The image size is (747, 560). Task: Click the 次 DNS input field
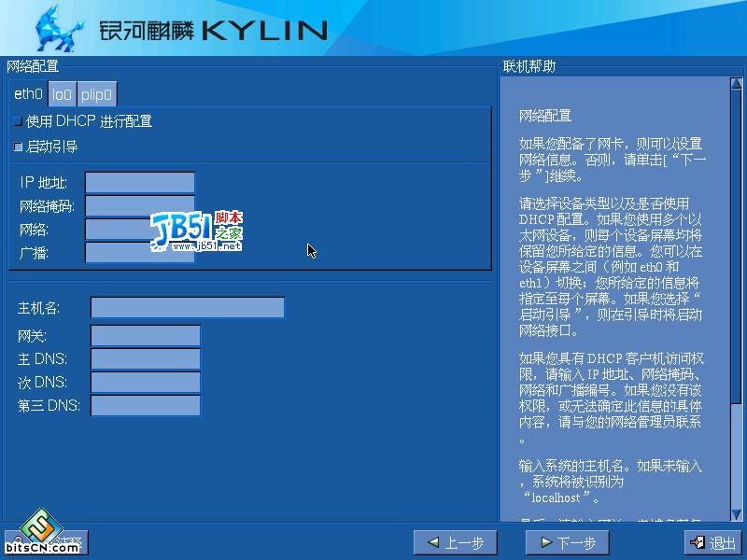(x=146, y=383)
